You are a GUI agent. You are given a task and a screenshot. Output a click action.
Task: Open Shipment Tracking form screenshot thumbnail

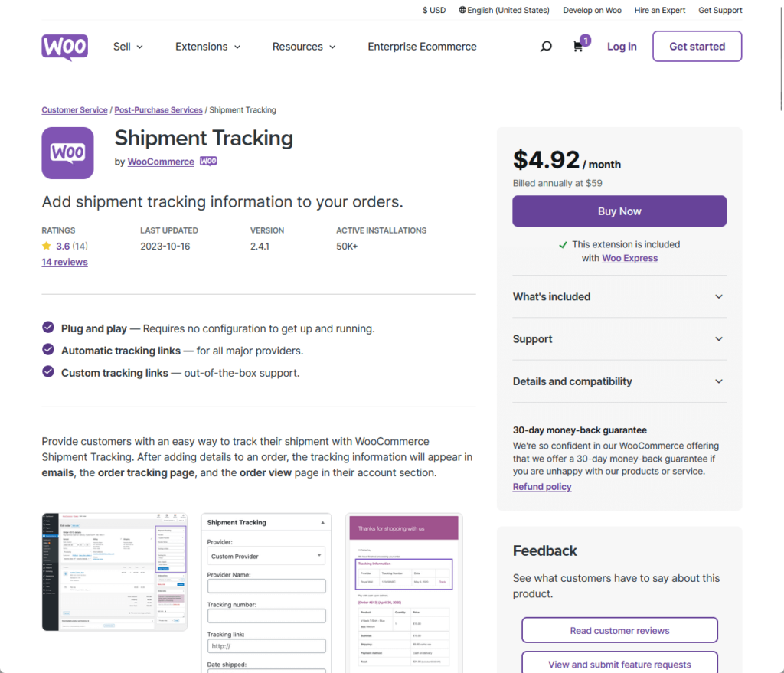click(x=266, y=593)
